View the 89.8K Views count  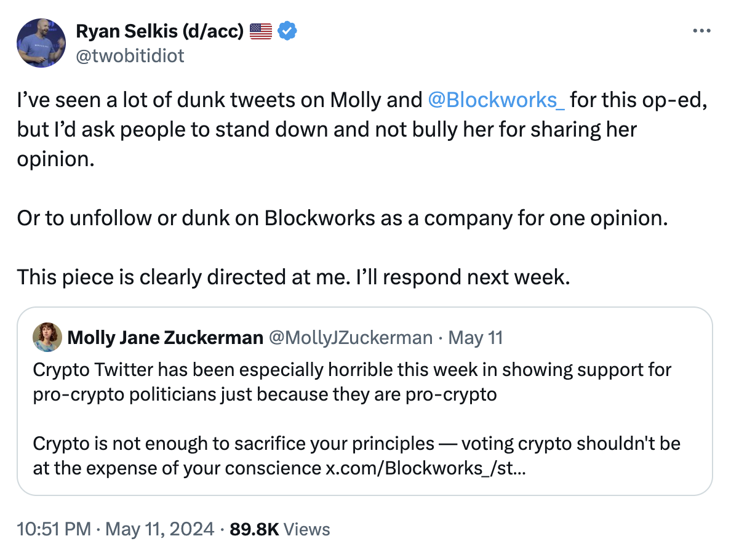(279, 529)
